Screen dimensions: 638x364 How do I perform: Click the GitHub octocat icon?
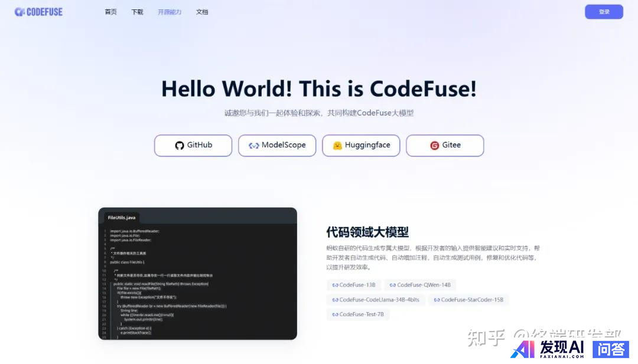[180, 146]
